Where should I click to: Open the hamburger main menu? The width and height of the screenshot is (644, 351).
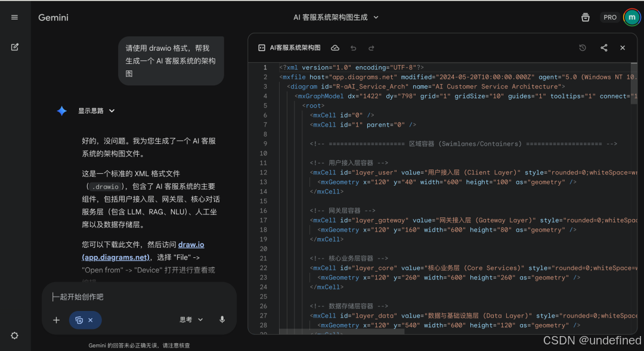point(14,17)
